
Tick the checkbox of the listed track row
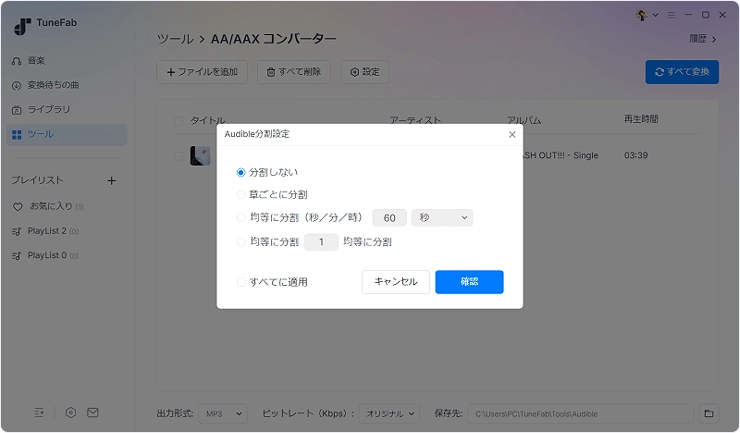(179, 156)
